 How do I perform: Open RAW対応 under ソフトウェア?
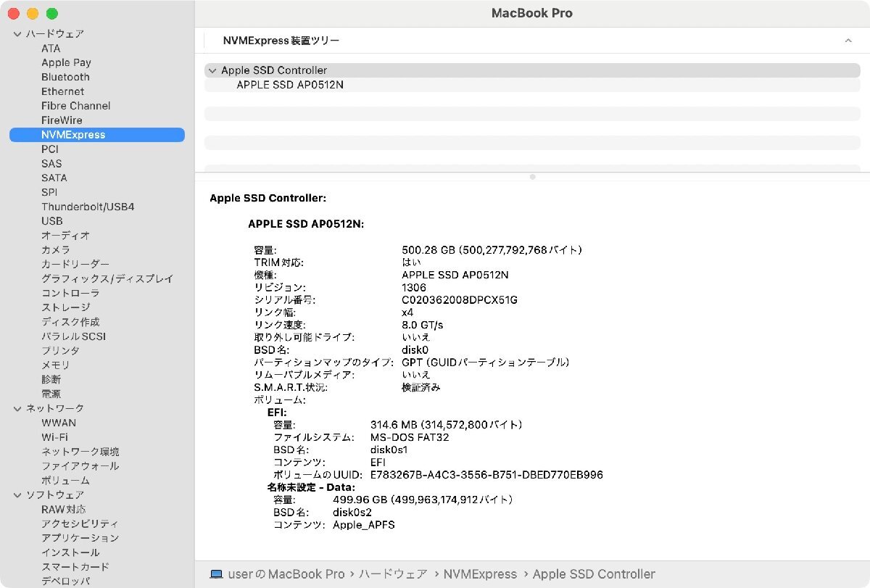63,509
